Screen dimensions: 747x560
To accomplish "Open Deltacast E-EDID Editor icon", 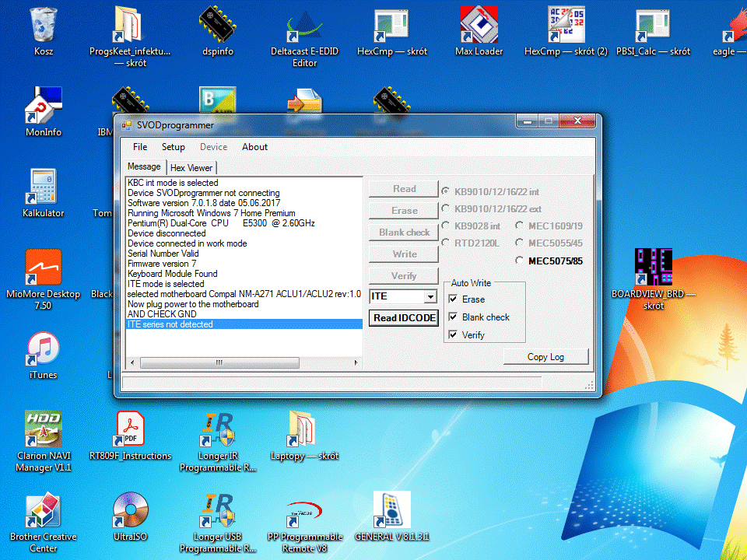I will 304,25.
